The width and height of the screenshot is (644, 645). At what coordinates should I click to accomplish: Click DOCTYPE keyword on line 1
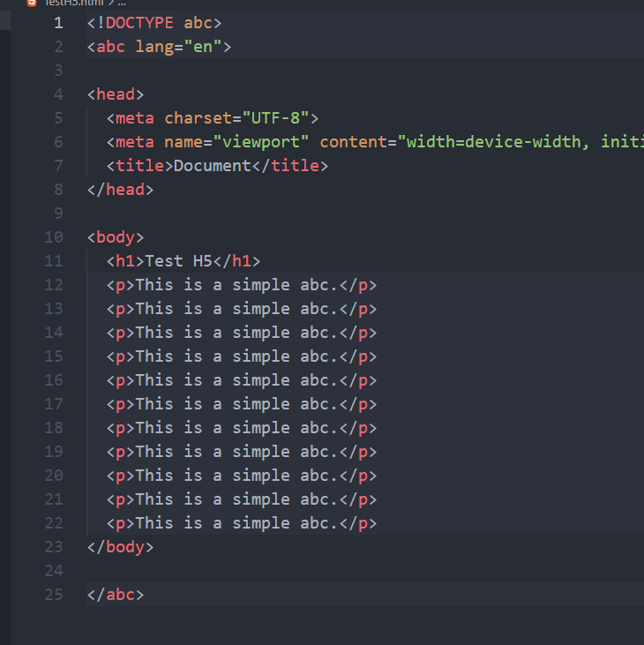tap(139, 23)
